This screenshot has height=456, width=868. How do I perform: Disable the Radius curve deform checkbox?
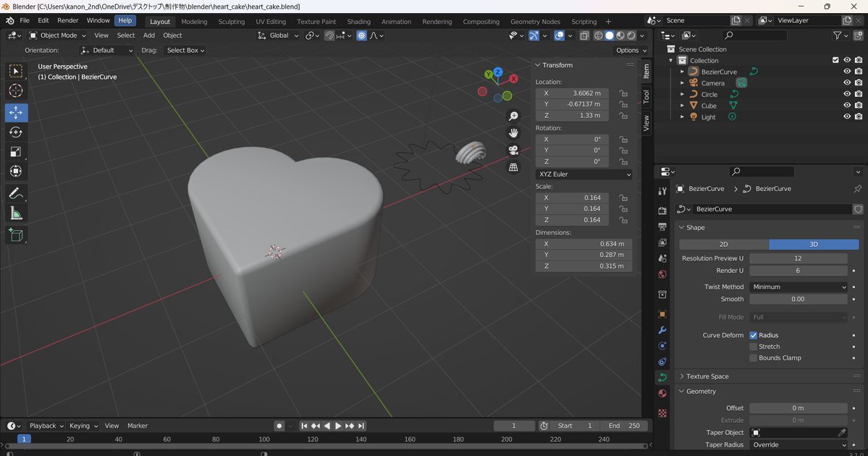(754, 335)
